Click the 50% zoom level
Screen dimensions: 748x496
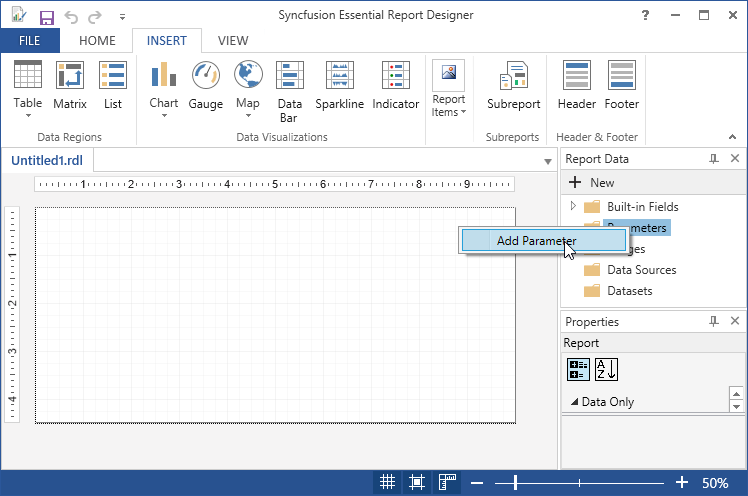(x=715, y=483)
